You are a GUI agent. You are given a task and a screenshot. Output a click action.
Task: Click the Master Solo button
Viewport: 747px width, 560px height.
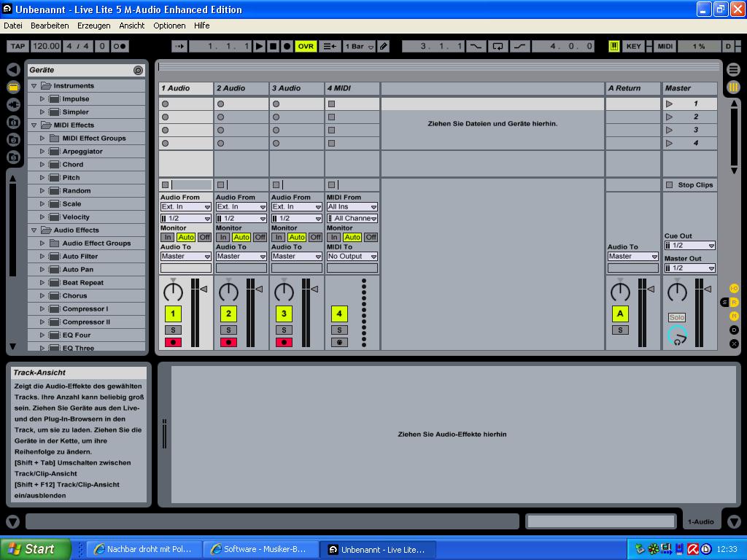[x=677, y=318]
